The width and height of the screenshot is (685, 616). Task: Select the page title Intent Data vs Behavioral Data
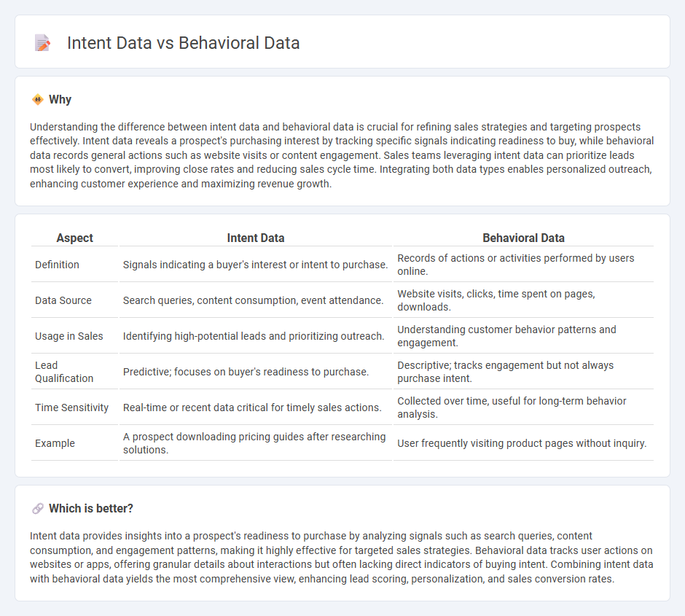(x=183, y=43)
